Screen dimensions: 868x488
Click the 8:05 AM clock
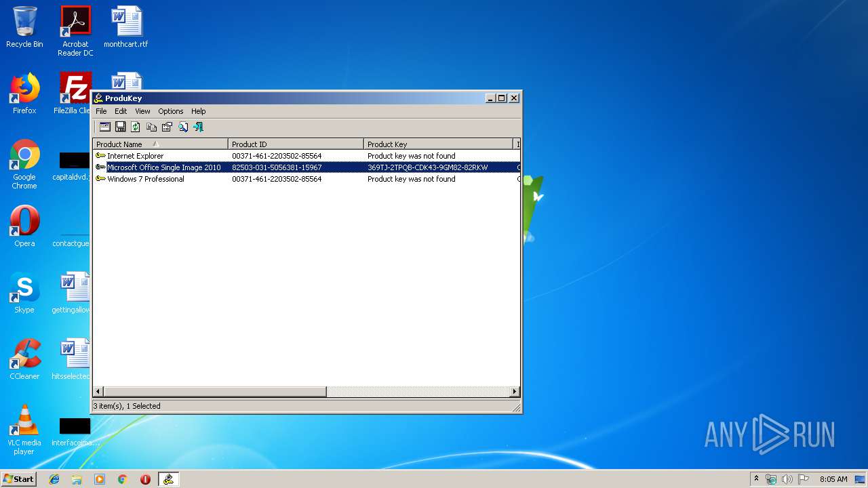[x=833, y=479]
